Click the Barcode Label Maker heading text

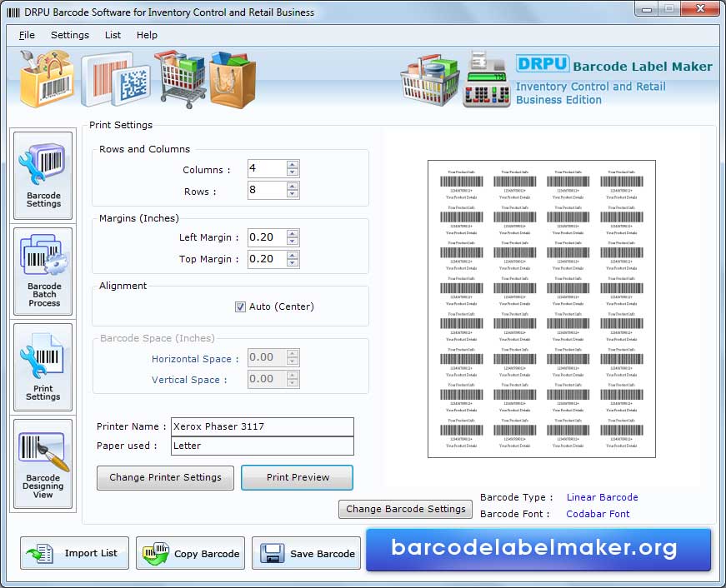point(643,67)
